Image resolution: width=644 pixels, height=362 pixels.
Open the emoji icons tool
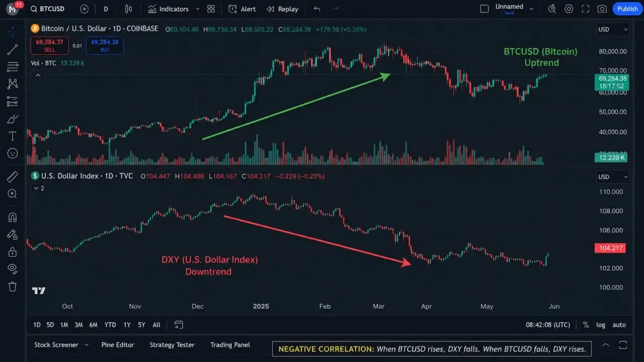click(13, 153)
